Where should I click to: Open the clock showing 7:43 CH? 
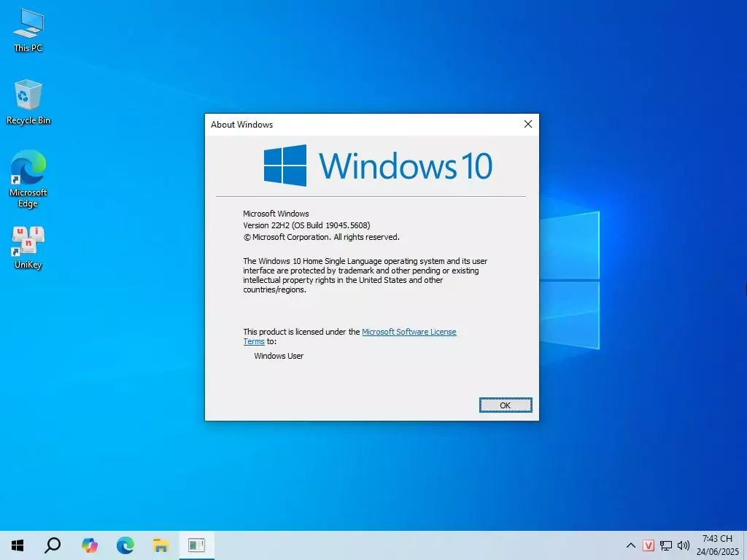pos(718,545)
